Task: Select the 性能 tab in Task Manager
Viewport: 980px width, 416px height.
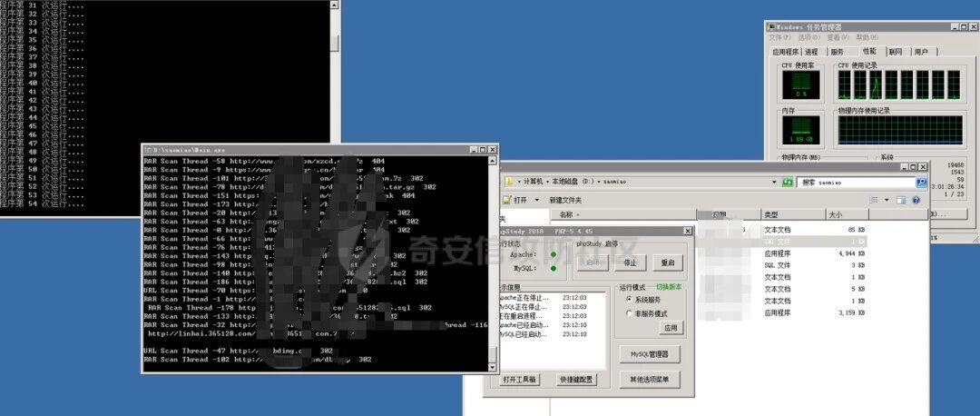Action: point(869,51)
